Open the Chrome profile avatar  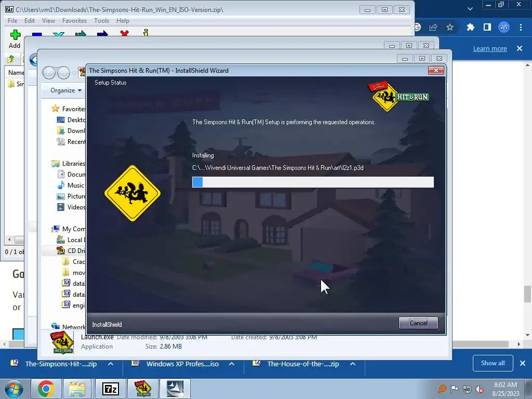(x=504, y=27)
